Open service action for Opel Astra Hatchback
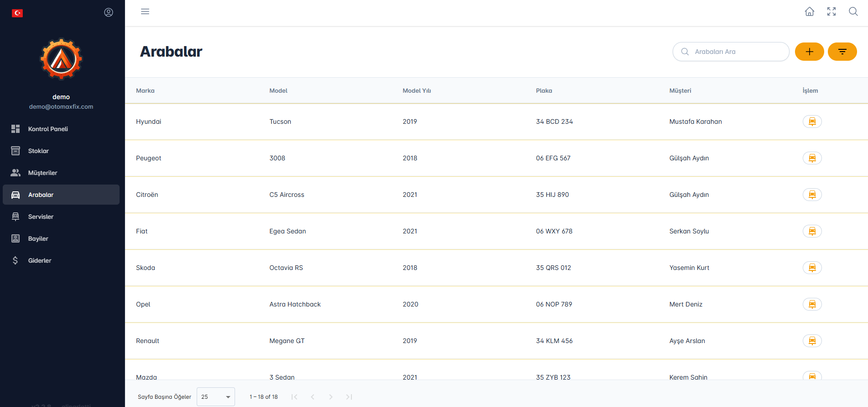 tap(812, 304)
